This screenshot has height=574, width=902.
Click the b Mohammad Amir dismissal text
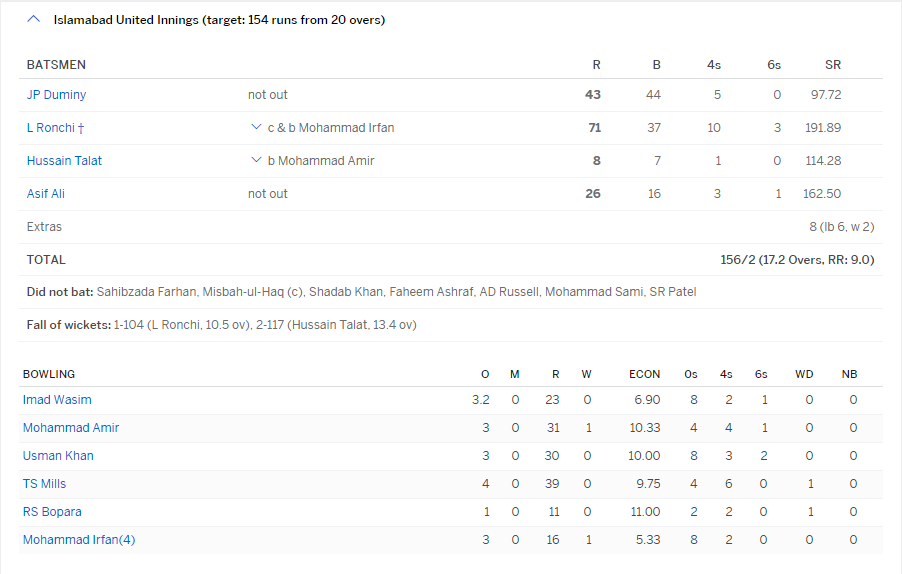[321, 160]
